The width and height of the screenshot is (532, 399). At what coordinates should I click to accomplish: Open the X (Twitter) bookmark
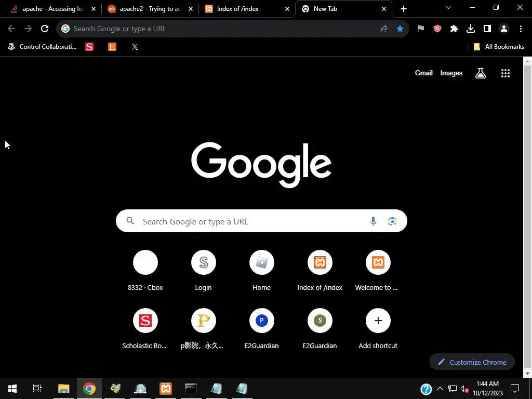point(135,47)
